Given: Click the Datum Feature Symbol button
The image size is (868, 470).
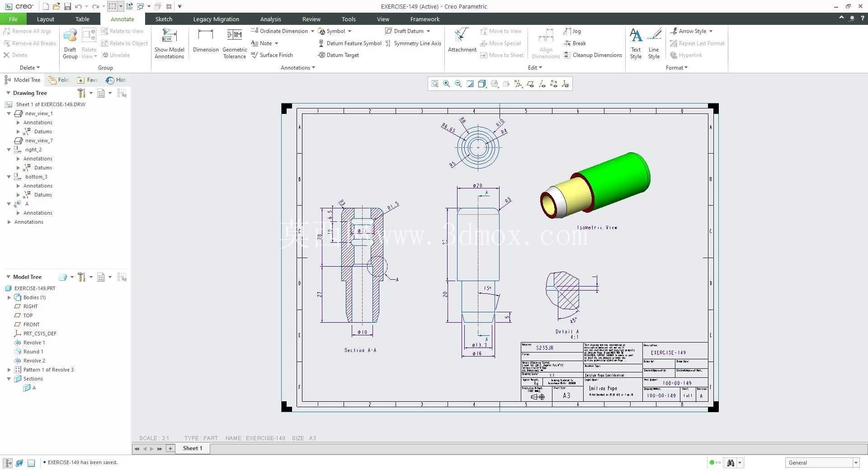Looking at the screenshot, I should [x=350, y=43].
